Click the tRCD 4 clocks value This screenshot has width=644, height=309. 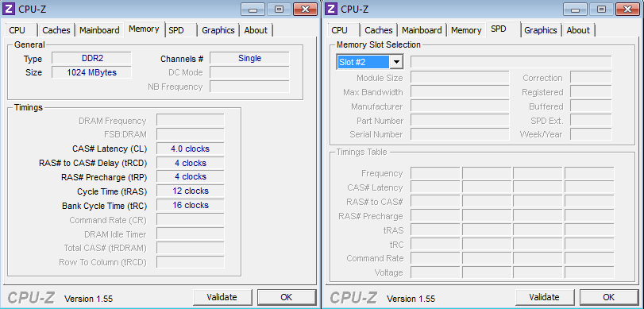[190, 163]
